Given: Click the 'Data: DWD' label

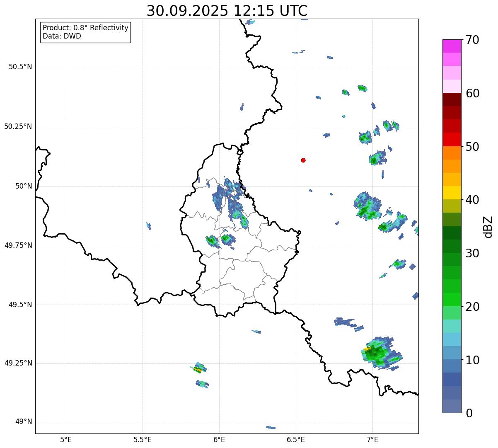Looking at the screenshot, I should (x=62, y=36).
